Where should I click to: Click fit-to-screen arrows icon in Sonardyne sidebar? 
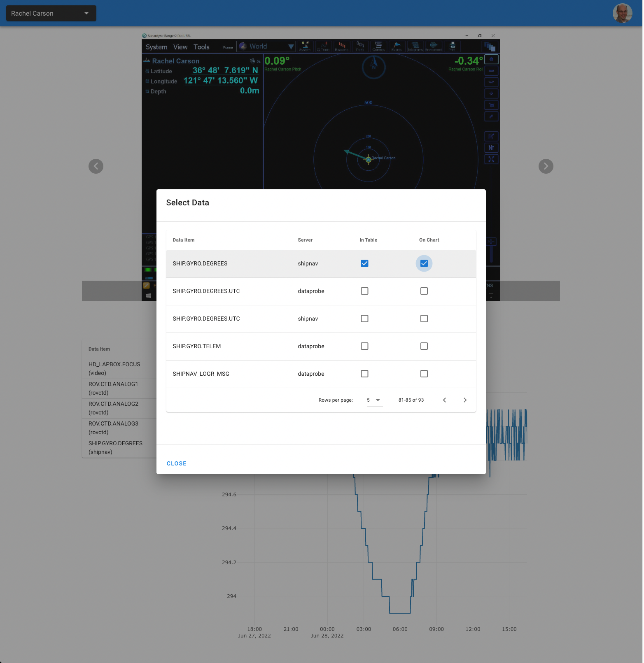pyautogui.click(x=491, y=159)
